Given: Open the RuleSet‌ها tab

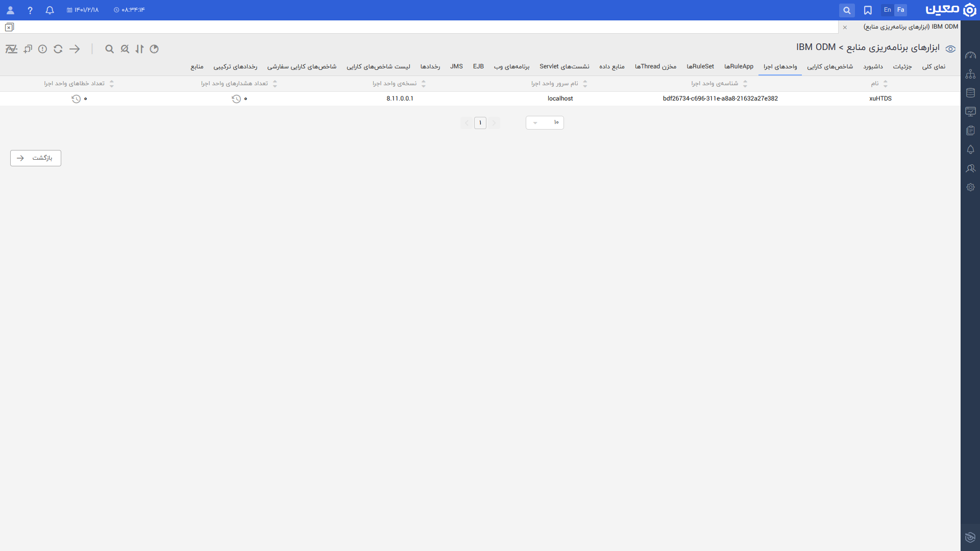Looking at the screenshot, I should [700, 67].
